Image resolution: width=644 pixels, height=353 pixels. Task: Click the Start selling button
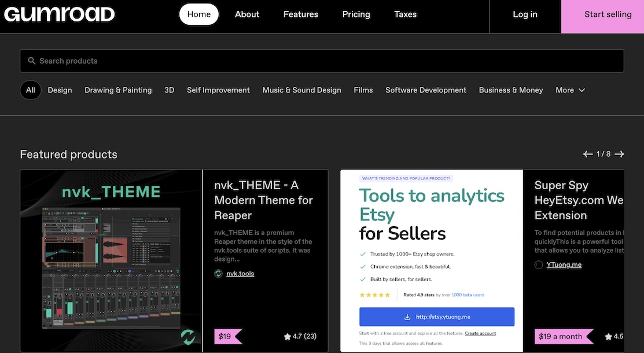(602, 16)
